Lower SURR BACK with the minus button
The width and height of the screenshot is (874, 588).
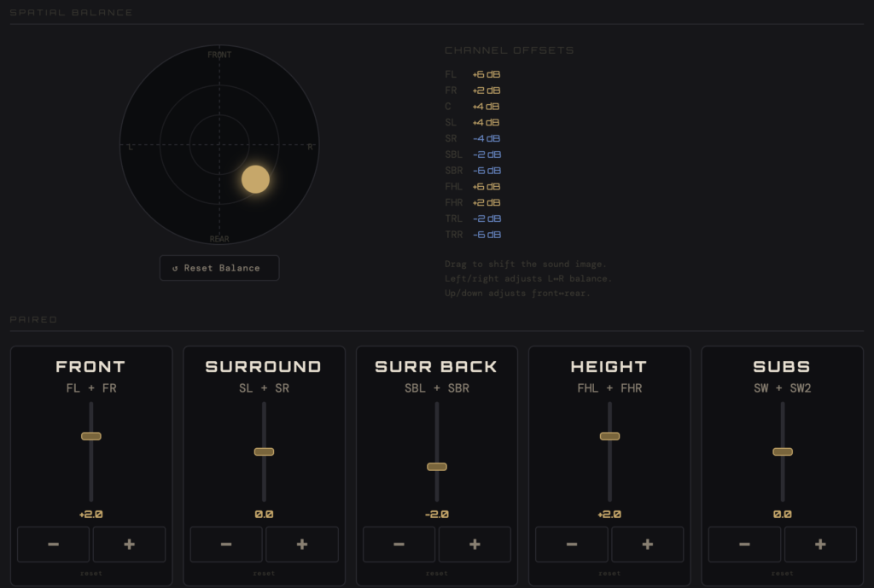(399, 544)
